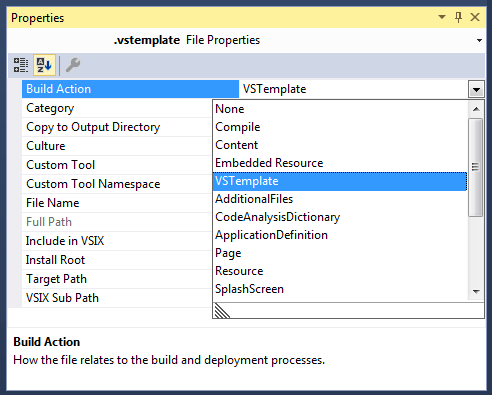Screen dimensions: 492x395
Task: Open Property Pages wrench icon
Action: point(73,65)
